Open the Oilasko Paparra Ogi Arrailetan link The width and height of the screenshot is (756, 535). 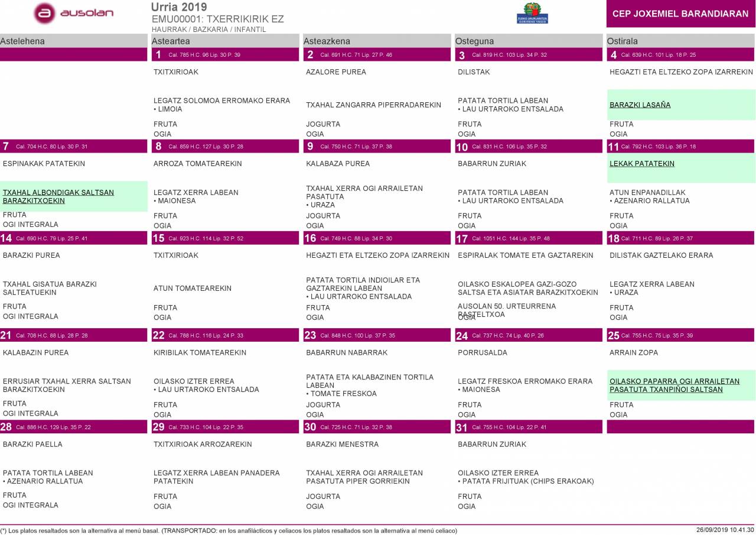tap(674, 385)
